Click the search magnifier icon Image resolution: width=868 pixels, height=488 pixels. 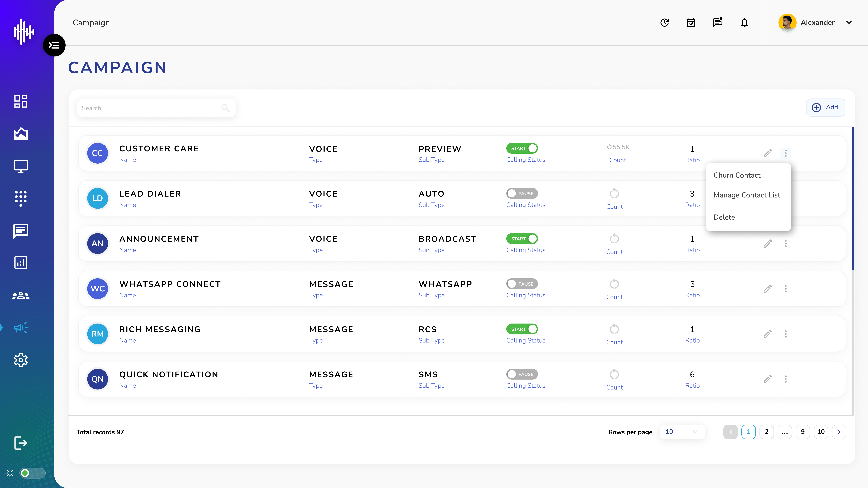tap(225, 108)
